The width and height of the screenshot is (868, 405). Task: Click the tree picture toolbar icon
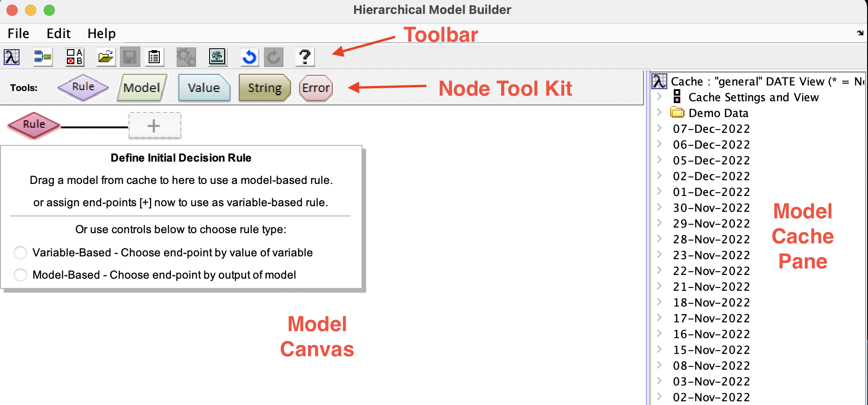coord(217,57)
